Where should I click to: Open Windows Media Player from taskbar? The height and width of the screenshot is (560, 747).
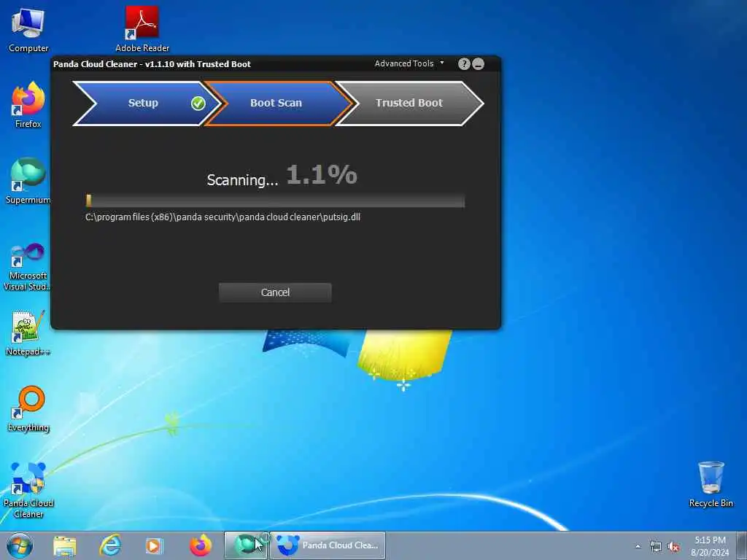pos(154,545)
